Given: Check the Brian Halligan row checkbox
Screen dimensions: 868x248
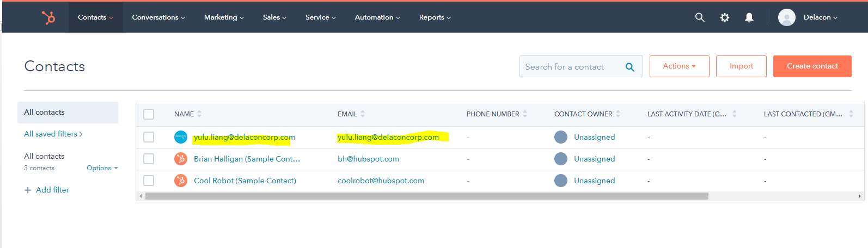Looking at the screenshot, I should coord(149,159).
